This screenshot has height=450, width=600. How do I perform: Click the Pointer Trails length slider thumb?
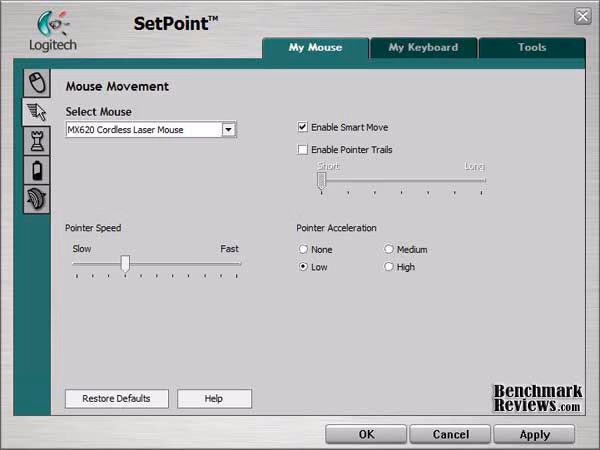pyautogui.click(x=321, y=181)
